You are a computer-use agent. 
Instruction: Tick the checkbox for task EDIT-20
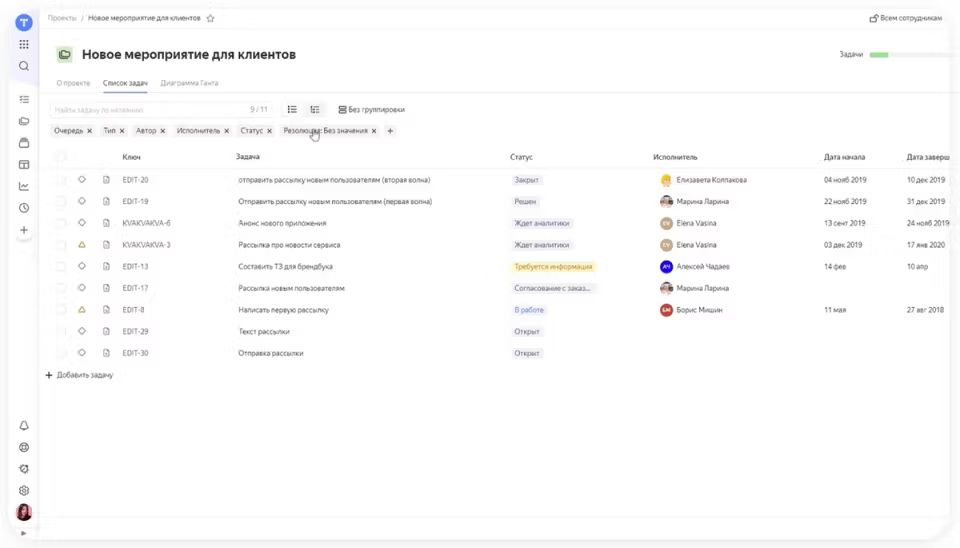[x=61, y=180]
